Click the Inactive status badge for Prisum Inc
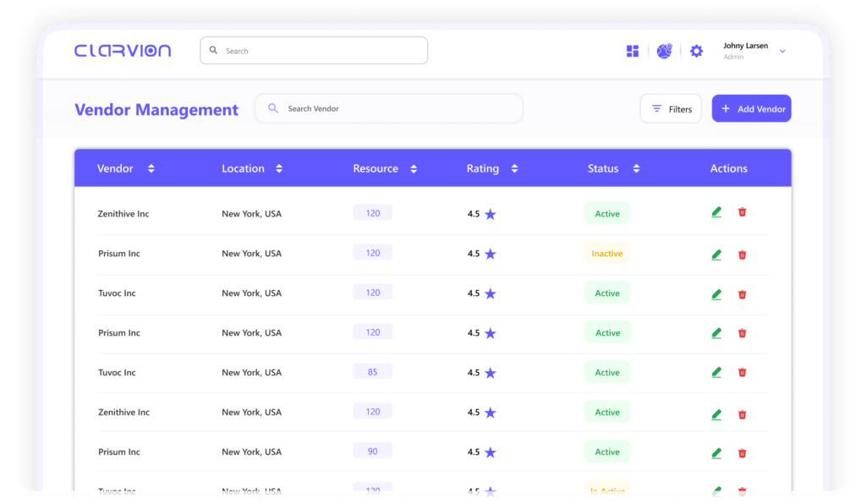The image size is (866, 504). (x=606, y=254)
